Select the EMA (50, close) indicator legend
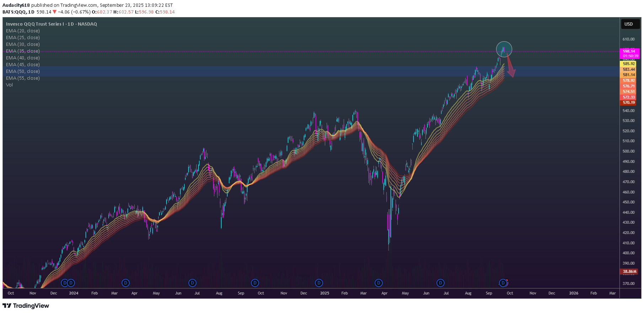The height and width of the screenshot is (313, 644). coord(23,71)
